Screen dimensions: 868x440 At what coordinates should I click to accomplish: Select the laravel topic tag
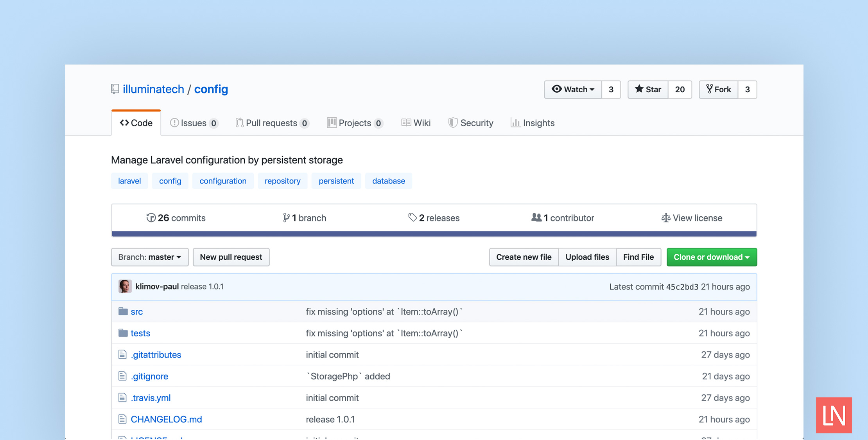(129, 181)
